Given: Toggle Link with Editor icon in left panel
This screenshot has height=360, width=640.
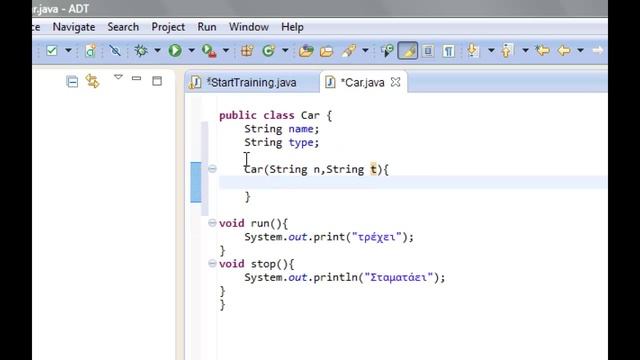Looking at the screenshot, I should (93, 81).
